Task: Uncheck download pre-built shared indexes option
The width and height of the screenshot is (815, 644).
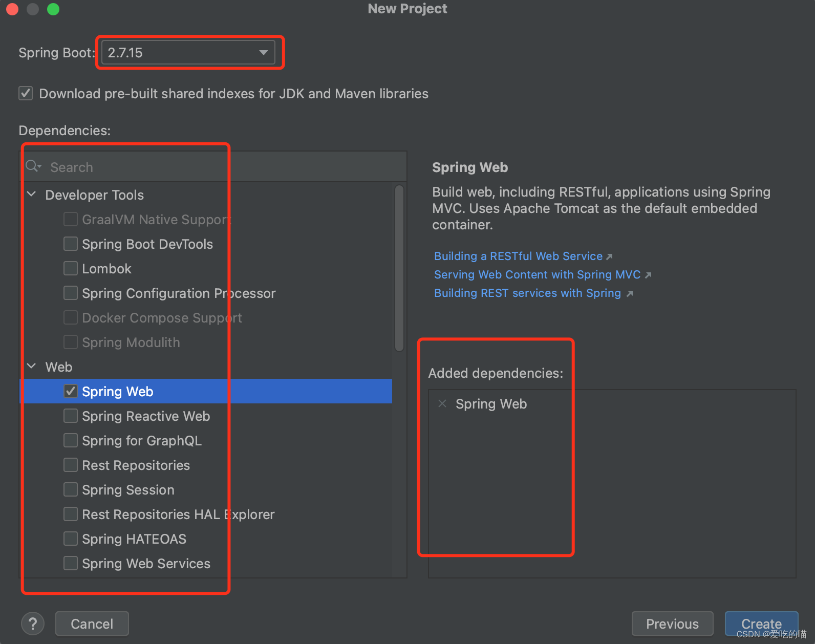Action: coord(25,93)
